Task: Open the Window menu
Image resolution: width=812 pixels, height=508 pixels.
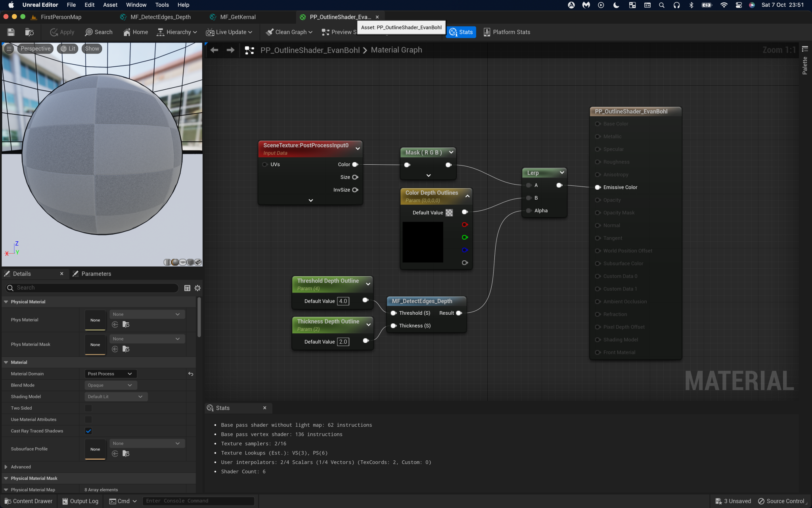Action: pyautogui.click(x=136, y=5)
